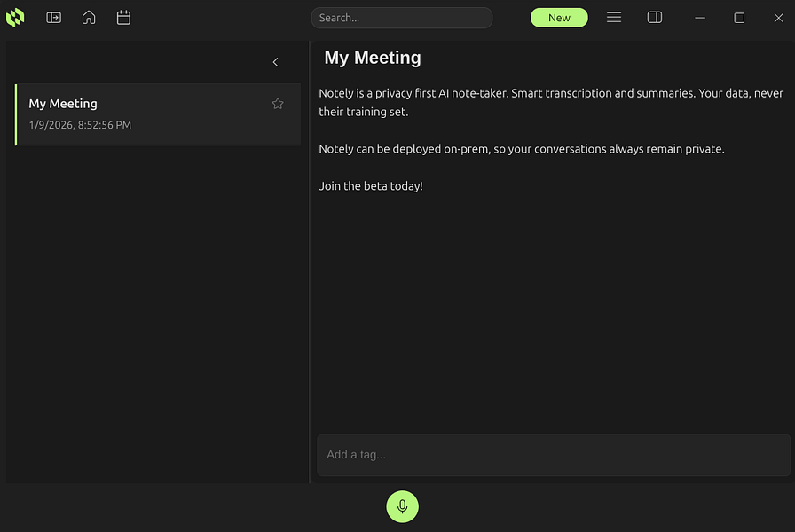Create a New note
Image resolution: width=795 pixels, height=532 pixels.
(559, 18)
